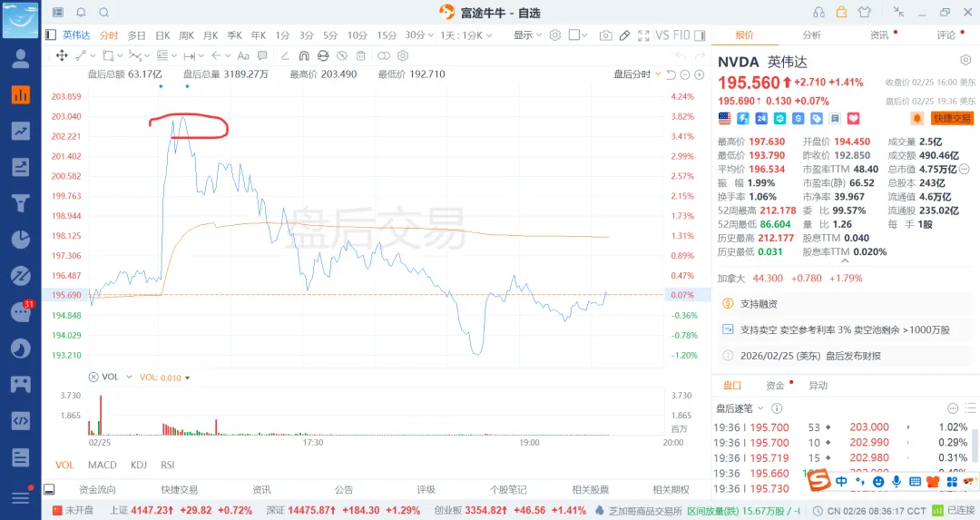This screenshot has height=520, width=980.
Task: Select the comment bubble annotation tool
Action: tap(262, 55)
